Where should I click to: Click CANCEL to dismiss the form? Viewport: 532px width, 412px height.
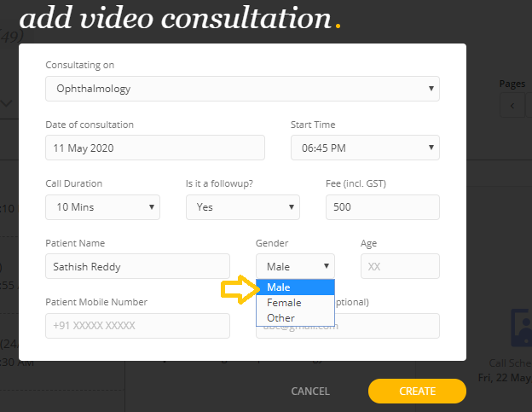tap(310, 392)
